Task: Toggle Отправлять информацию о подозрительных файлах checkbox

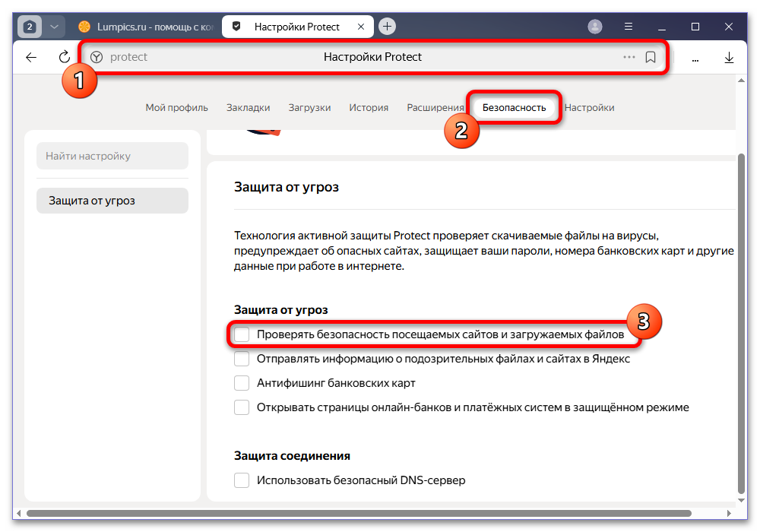Action: 242,359
